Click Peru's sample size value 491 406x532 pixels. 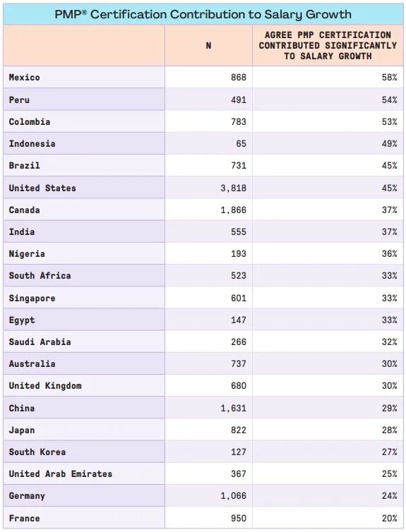(239, 99)
